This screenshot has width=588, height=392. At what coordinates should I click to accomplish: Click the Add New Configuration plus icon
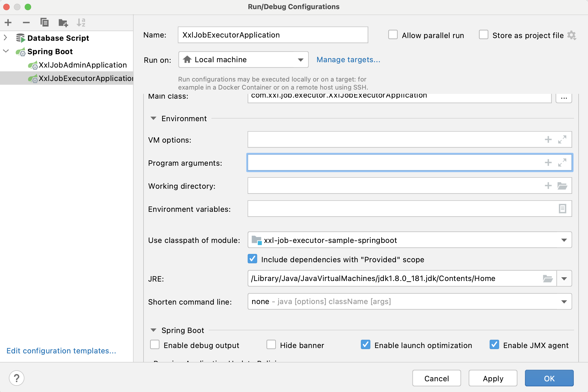coord(8,23)
